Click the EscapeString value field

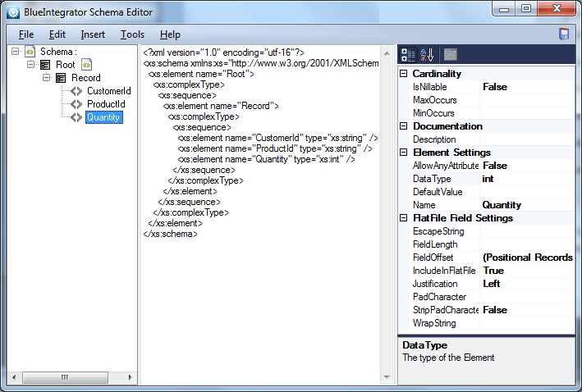pyautogui.click(x=527, y=231)
